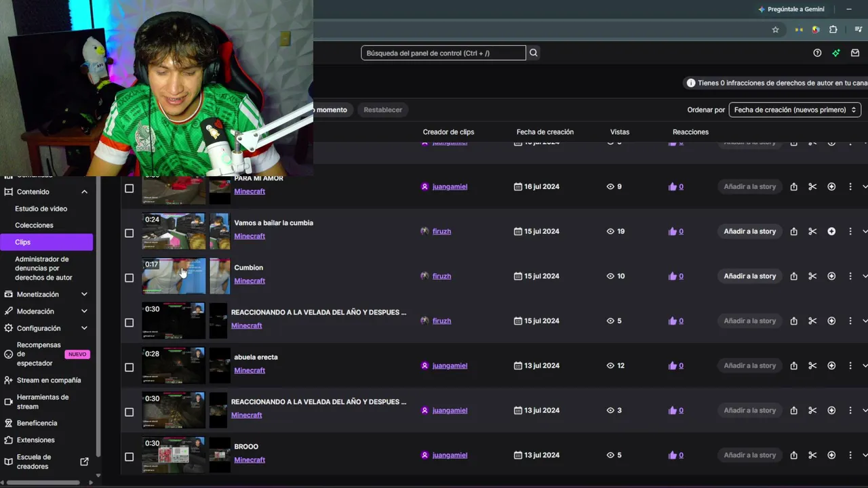
Task: Open Estudio de video in the sidebar
Action: 41,209
